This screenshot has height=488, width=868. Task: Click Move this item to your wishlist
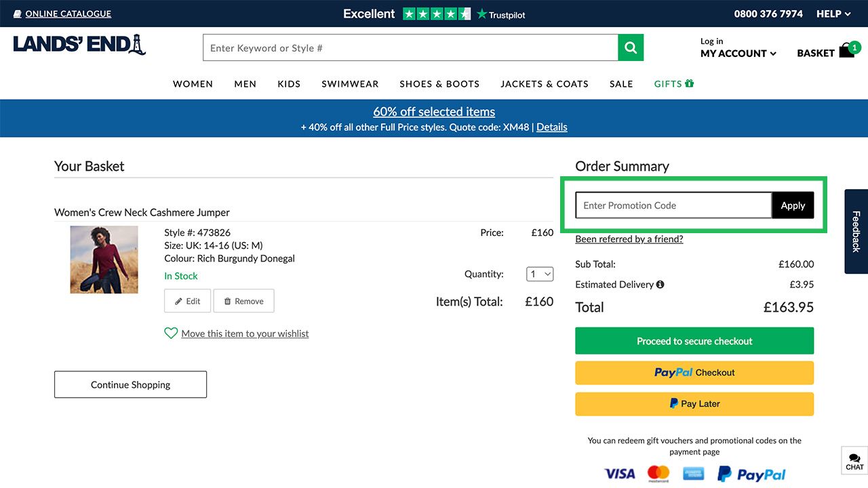point(245,333)
